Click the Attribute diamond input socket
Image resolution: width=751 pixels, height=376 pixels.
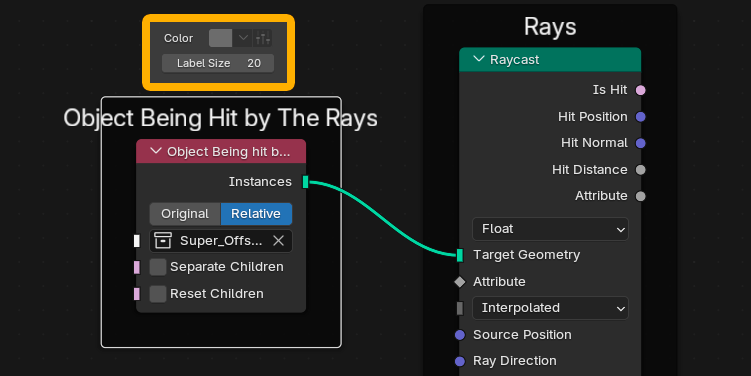tap(460, 282)
